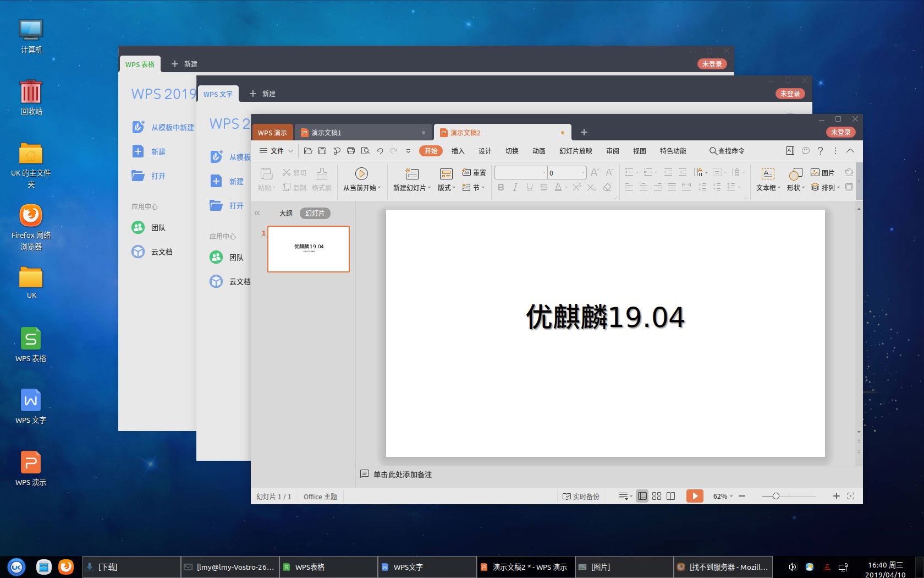The width and height of the screenshot is (924, 578).
Task: Start slideshow with 从当前开始 icon
Action: 361,179
